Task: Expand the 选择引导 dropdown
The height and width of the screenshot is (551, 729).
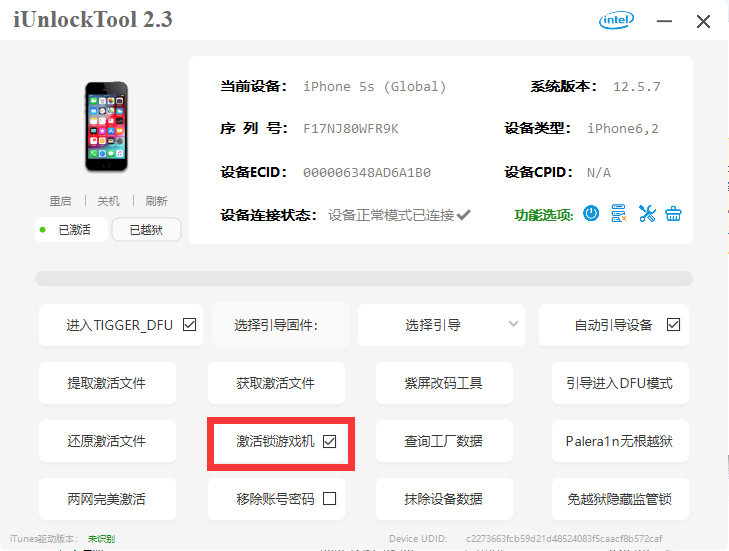Action: 441,325
